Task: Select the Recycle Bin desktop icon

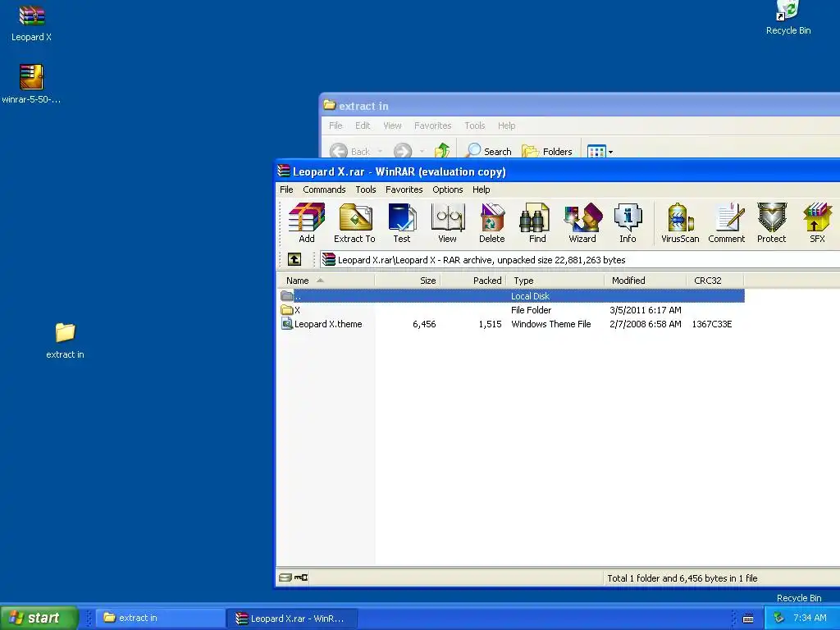Action: [788, 18]
